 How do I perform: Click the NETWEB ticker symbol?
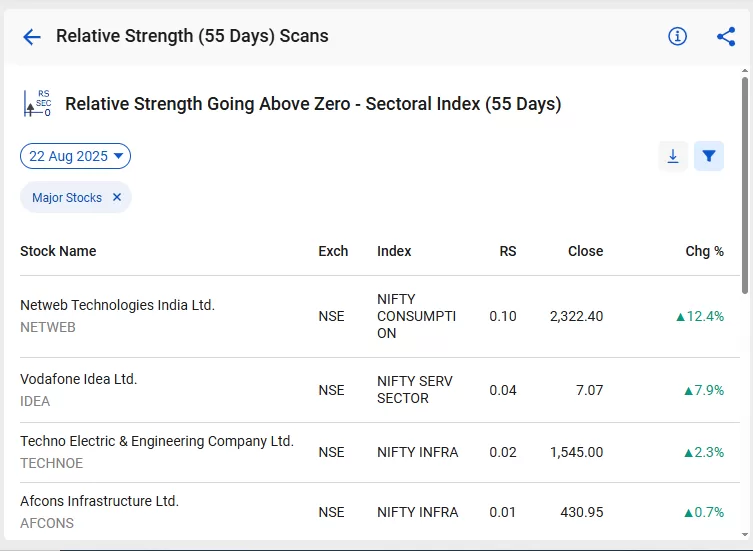[x=48, y=327]
